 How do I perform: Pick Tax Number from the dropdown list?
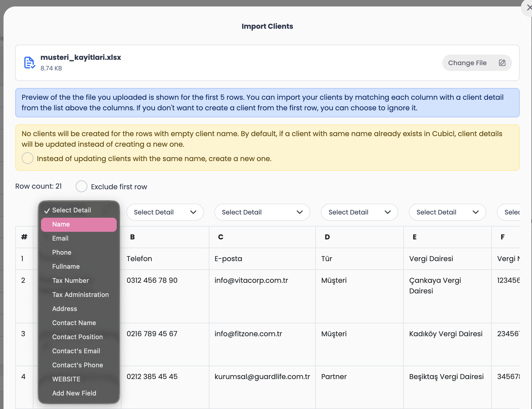(70, 281)
